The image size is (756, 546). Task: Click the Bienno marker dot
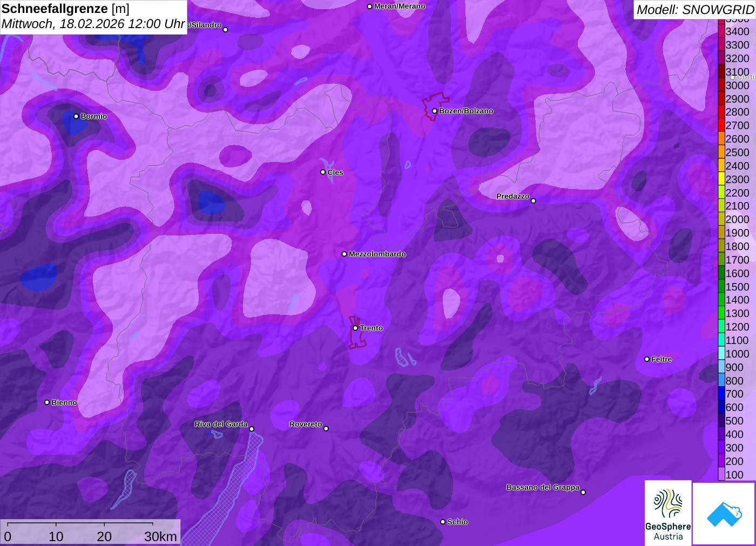47,402
